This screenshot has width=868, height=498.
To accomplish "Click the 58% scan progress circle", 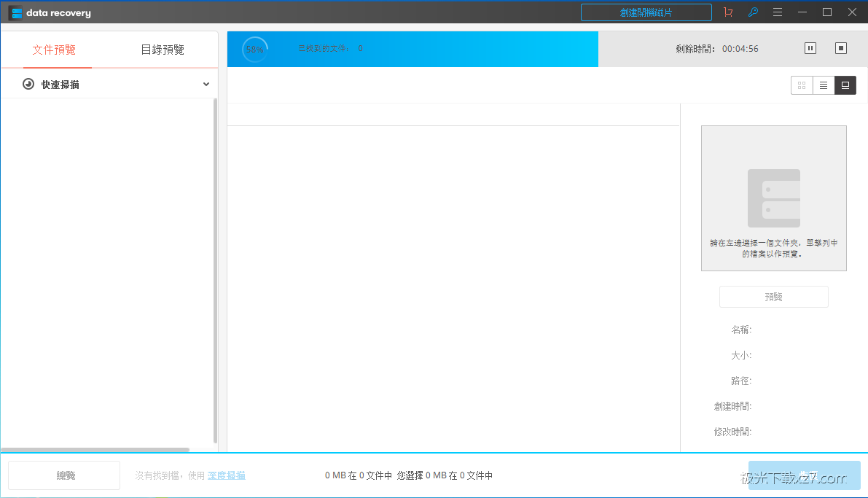I will coord(254,50).
